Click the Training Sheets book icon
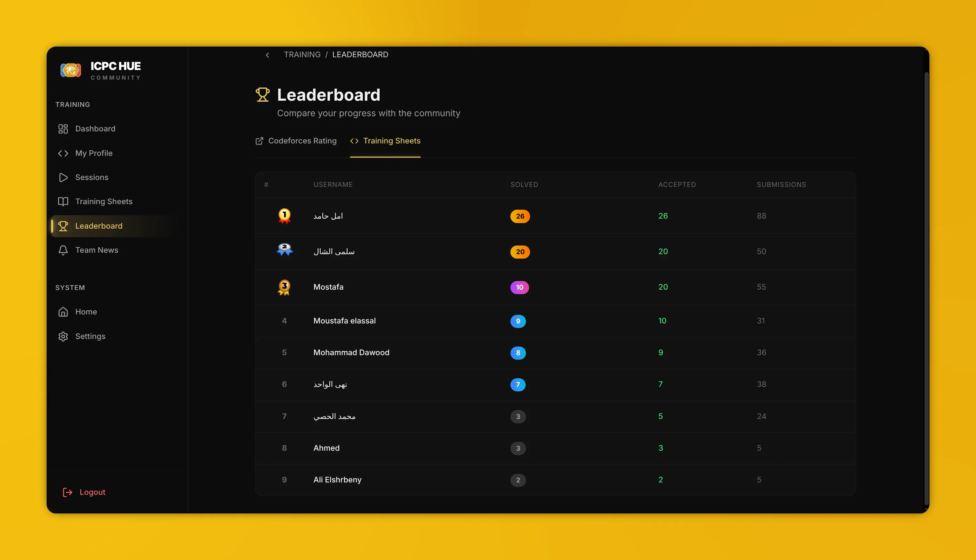This screenshot has width=976, height=560. [x=63, y=201]
